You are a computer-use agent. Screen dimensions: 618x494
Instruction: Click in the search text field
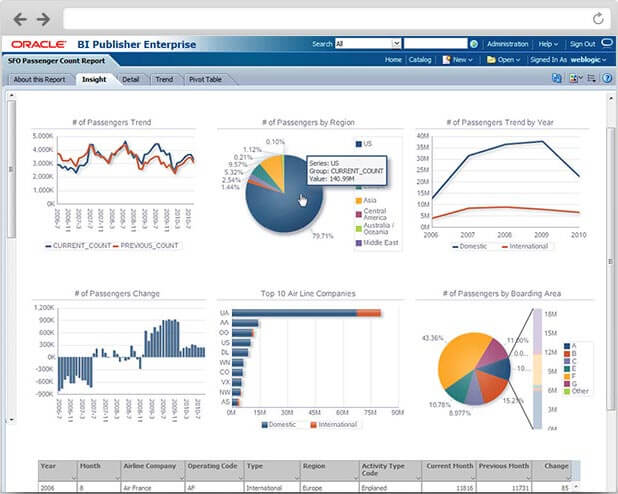436,44
